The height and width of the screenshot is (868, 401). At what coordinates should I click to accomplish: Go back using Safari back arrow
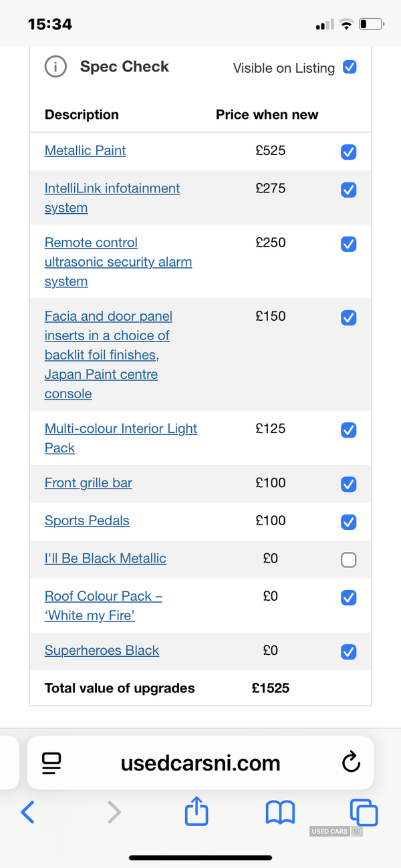click(27, 812)
